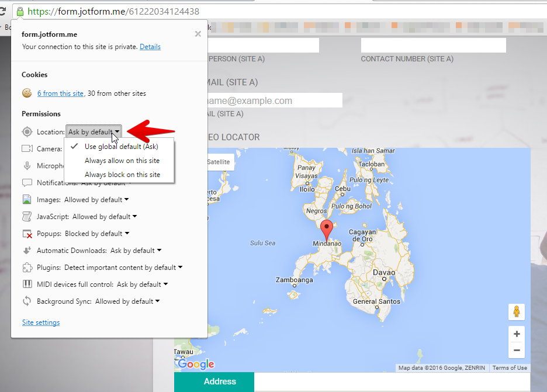Click the Plugins puzzle piece icon
This screenshot has height=392, width=547.
click(x=27, y=268)
